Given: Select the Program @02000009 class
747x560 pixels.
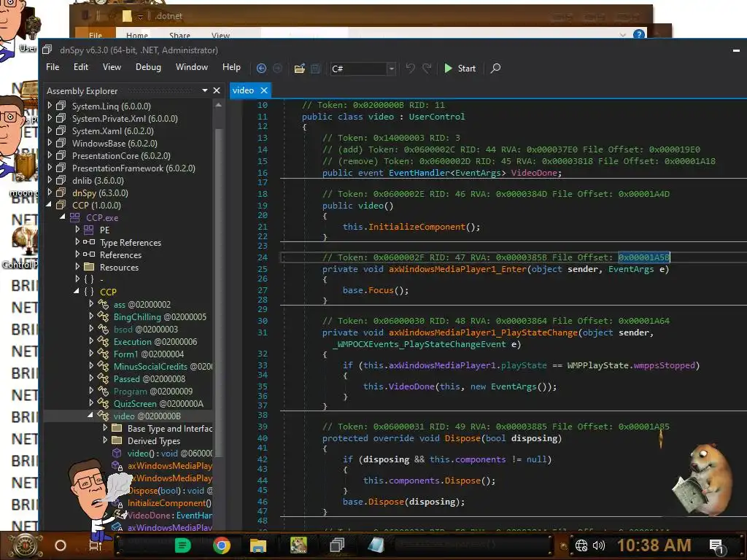Looking at the screenshot, I should point(153,391).
